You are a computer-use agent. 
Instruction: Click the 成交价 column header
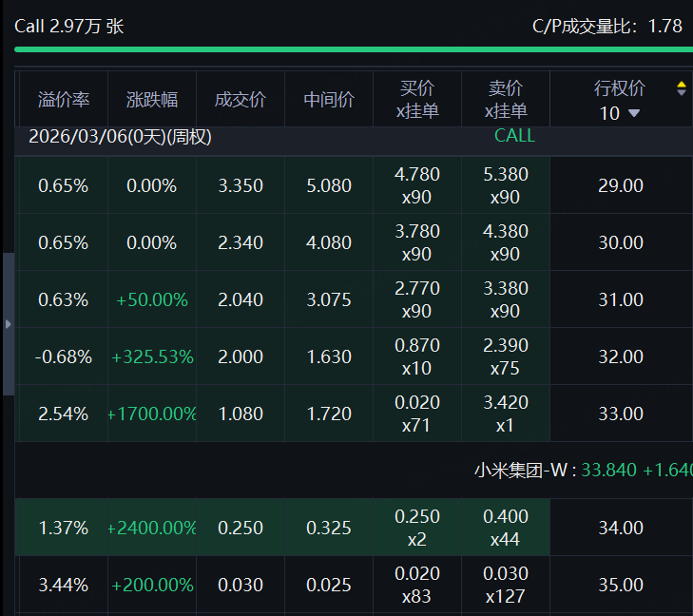(x=241, y=100)
